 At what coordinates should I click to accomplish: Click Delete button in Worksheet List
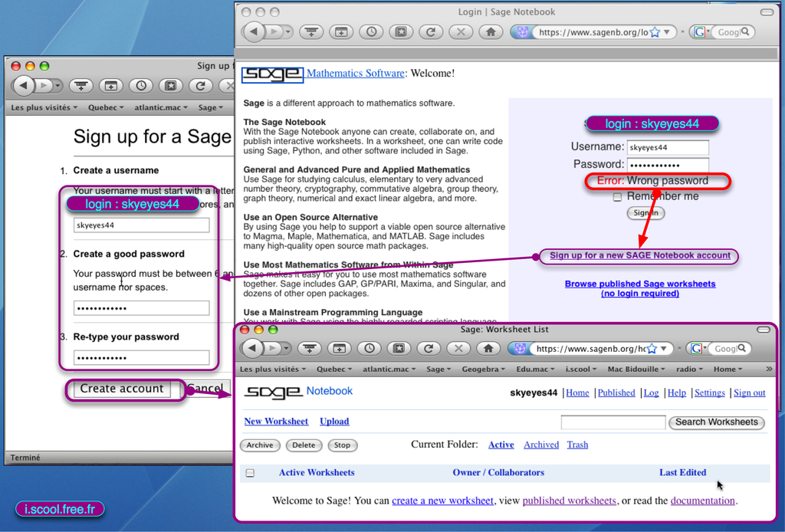tap(304, 445)
